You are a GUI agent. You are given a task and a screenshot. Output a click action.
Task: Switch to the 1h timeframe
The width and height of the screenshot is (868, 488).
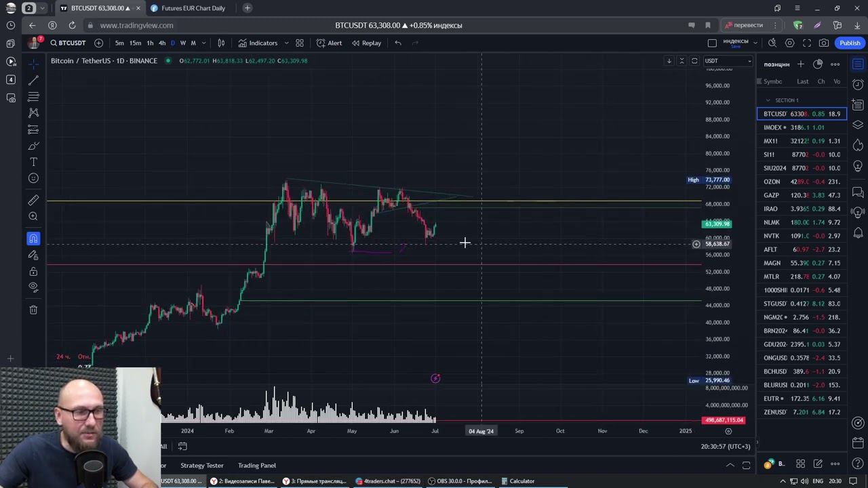(x=150, y=43)
